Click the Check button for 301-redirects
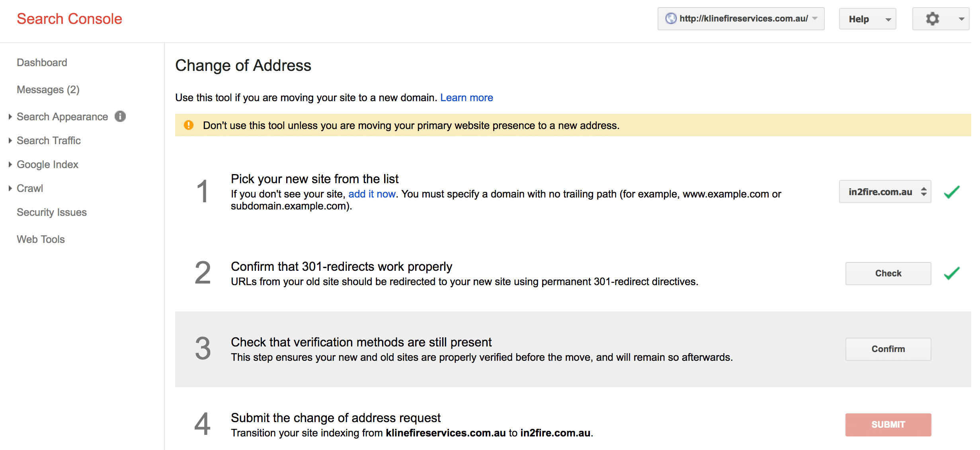 click(x=888, y=273)
